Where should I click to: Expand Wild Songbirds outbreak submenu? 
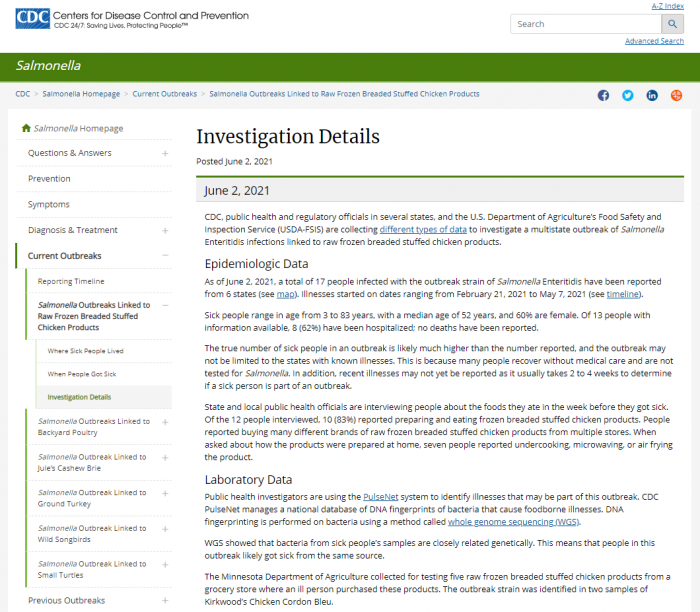(165, 529)
